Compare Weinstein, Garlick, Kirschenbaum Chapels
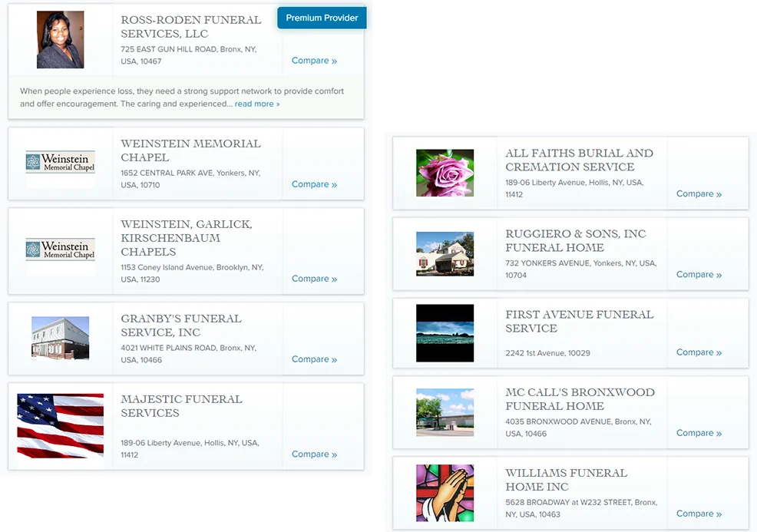 (314, 279)
